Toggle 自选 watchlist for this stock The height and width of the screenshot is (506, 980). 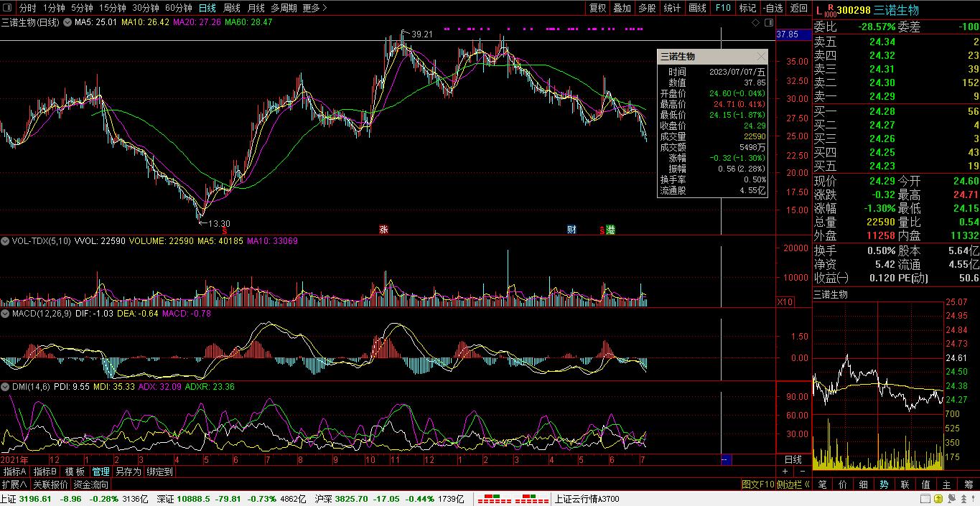(773, 8)
